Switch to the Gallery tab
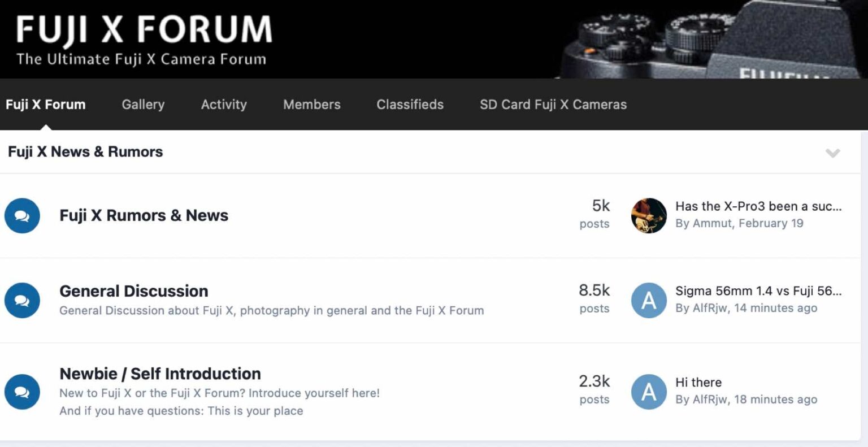This screenshot has height=447, width=868. coord(143,105)
